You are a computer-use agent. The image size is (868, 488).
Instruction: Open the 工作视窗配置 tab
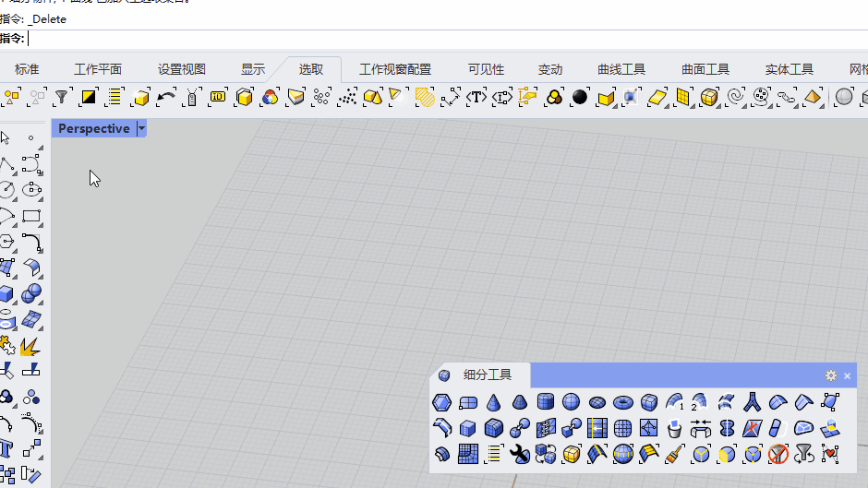click(x=395, y=69)
